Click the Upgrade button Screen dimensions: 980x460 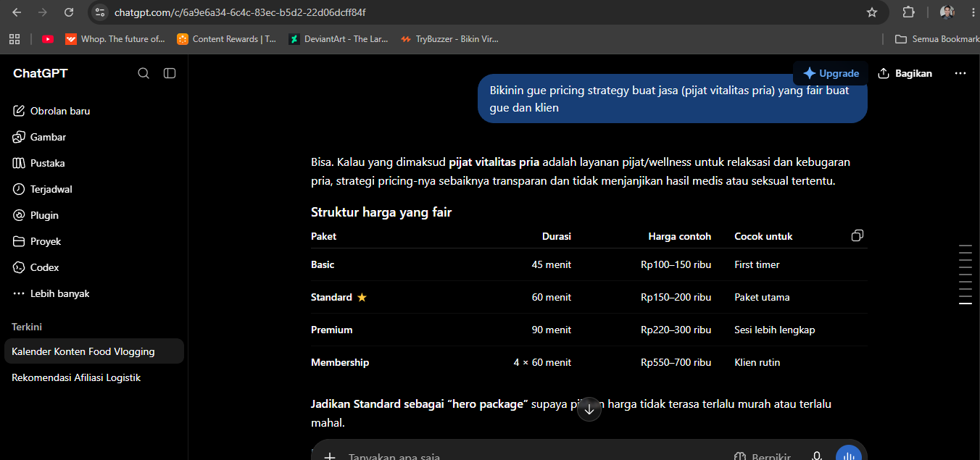(830, 73)
